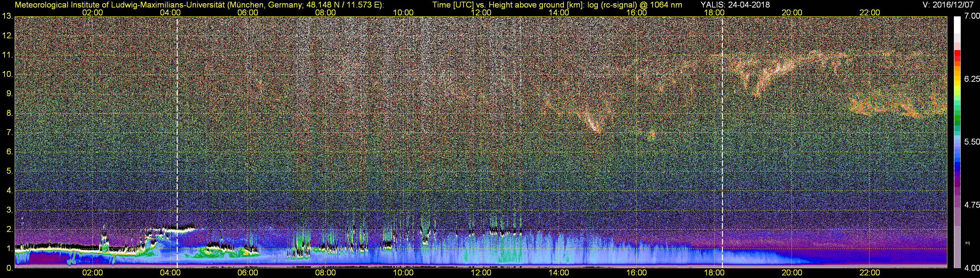This screenshot has width=980, height=278.
Task: Click the 2 km height axis label
Action: [9, 229]
